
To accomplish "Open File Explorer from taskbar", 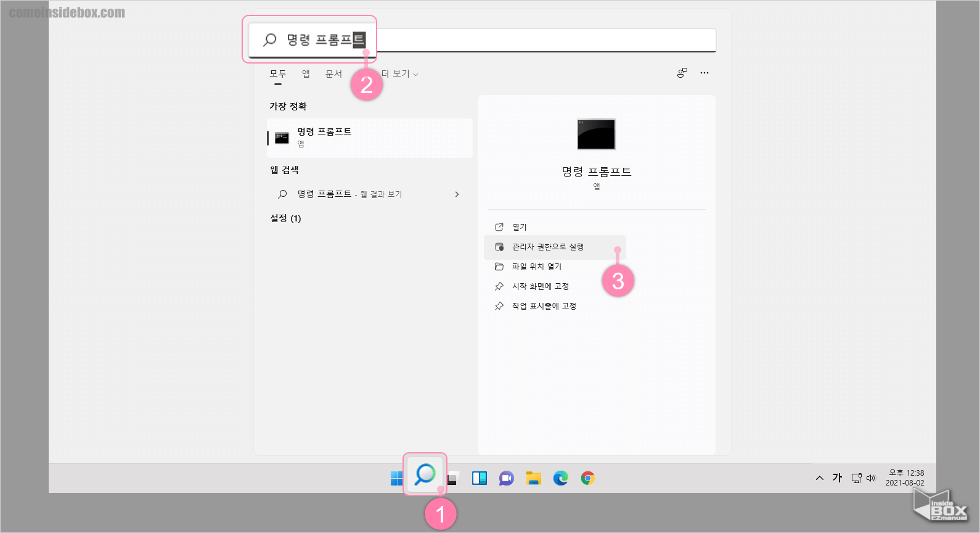I will pyautogui.click(x=534, y=478).
